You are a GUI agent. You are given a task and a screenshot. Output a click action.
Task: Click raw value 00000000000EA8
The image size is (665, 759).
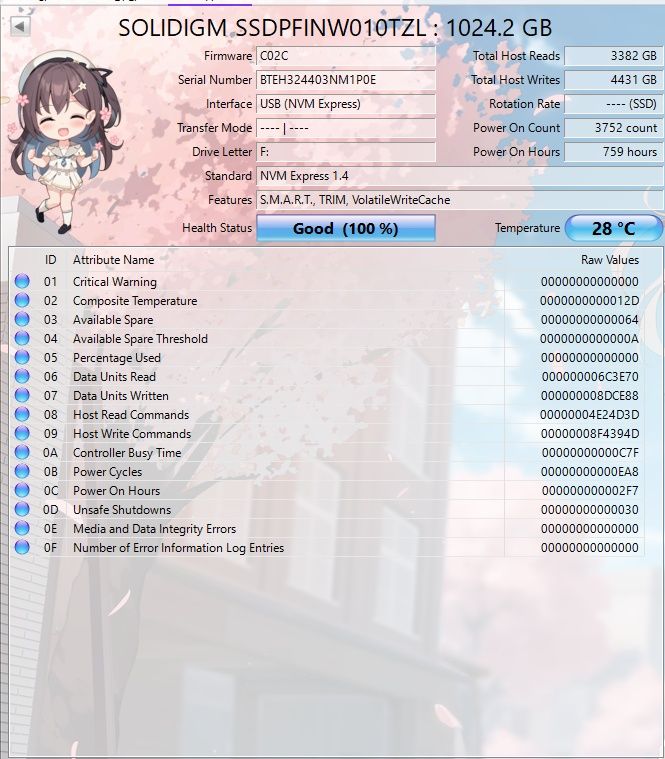(589, 471)
